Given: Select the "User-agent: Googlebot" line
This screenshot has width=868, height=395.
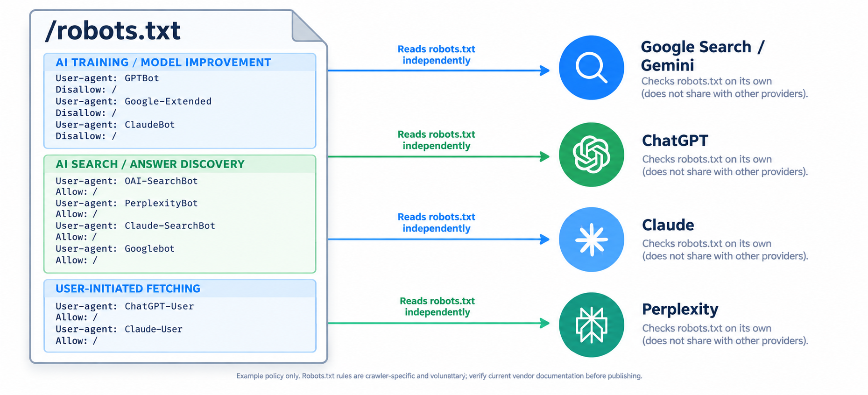Looking at the screenshot, I should coord(115,248).
